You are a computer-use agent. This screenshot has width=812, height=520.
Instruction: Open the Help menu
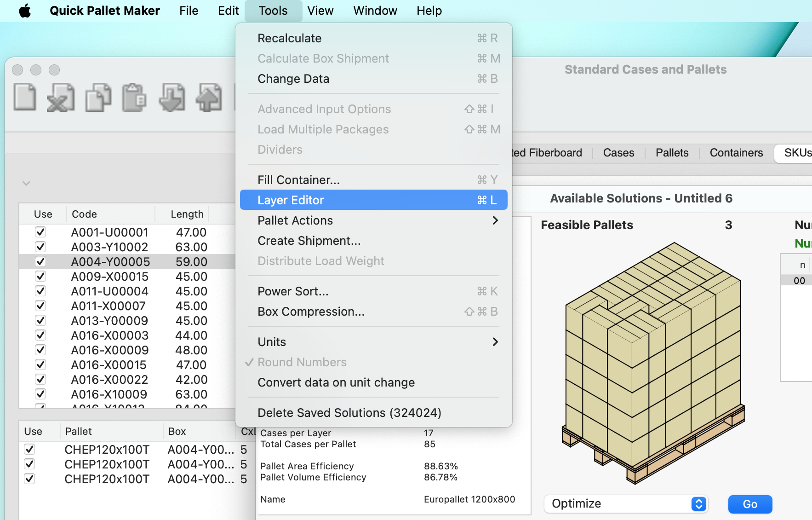(x=429, y=11)
